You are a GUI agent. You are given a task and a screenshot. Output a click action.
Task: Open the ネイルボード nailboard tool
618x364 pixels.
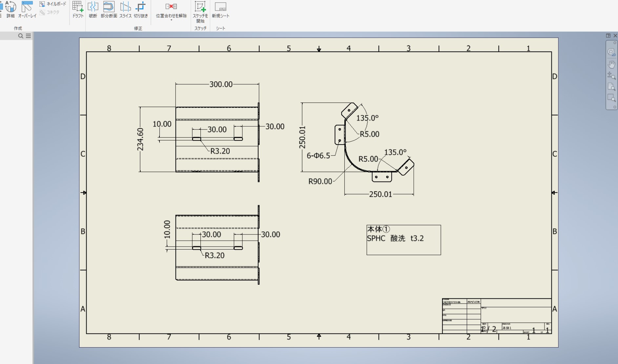coord(53,4)
